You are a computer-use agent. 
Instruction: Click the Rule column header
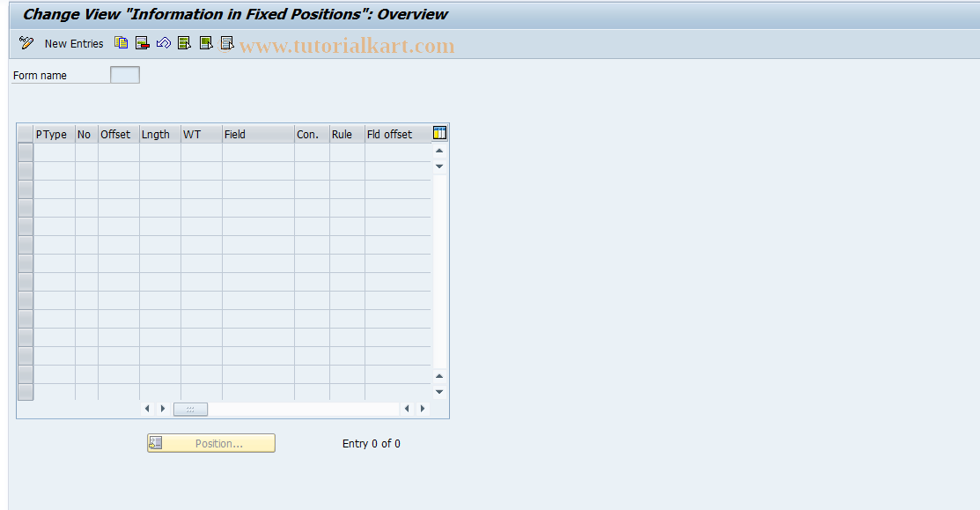pos(347,135)
